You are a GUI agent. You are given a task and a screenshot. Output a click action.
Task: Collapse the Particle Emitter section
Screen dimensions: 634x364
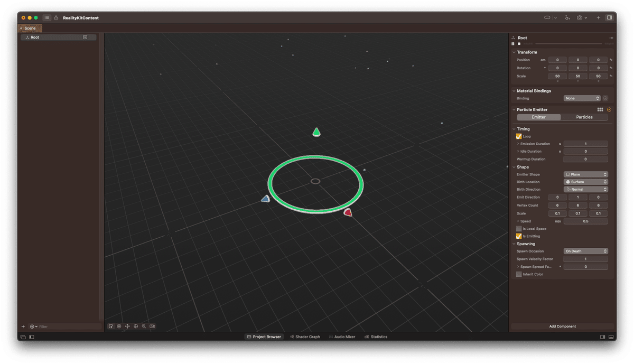(514, 109)
